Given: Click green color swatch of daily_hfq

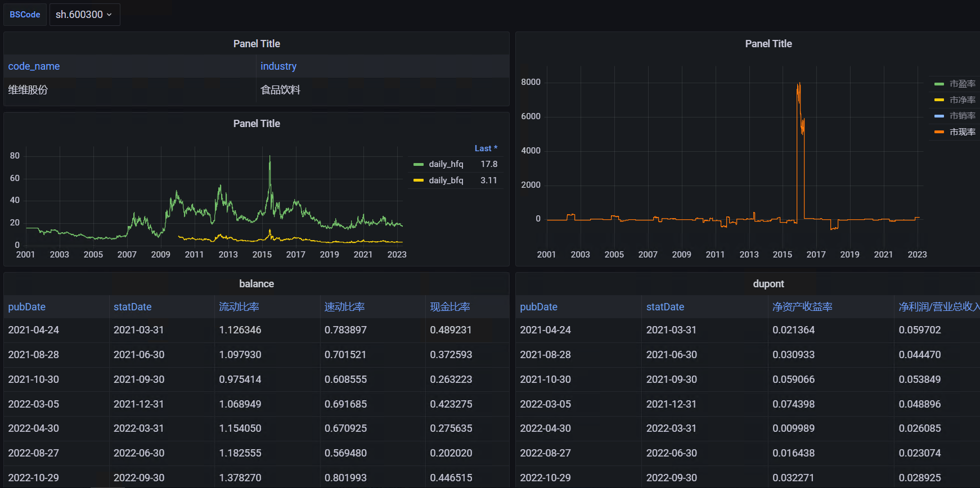Looking at the screenshot, I should coord(419,164).
